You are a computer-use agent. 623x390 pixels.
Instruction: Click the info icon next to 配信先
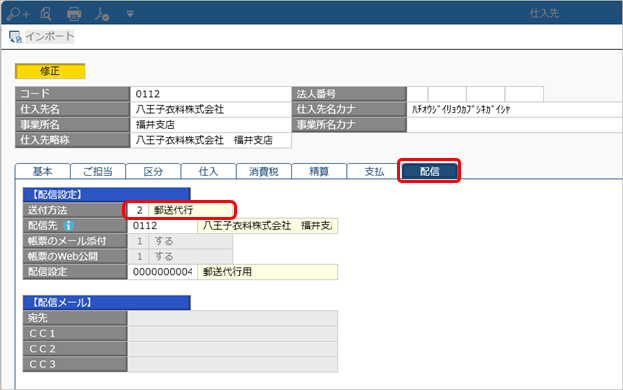click(x=68, y=226)
